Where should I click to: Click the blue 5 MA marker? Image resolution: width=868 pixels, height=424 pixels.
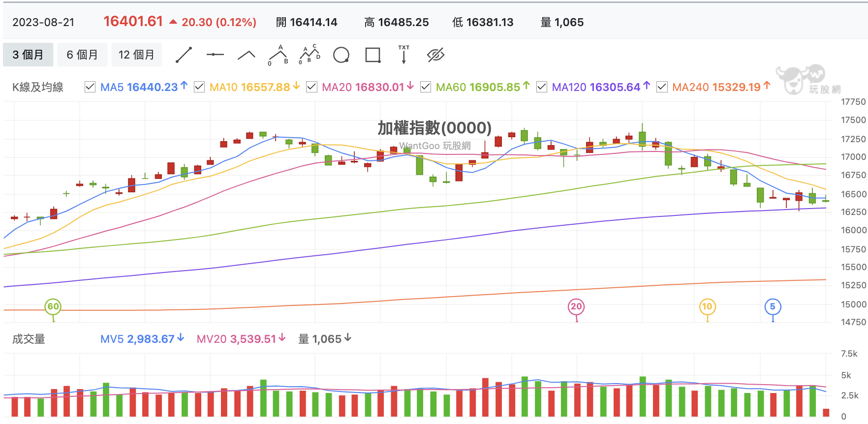[x=773, y=307]
